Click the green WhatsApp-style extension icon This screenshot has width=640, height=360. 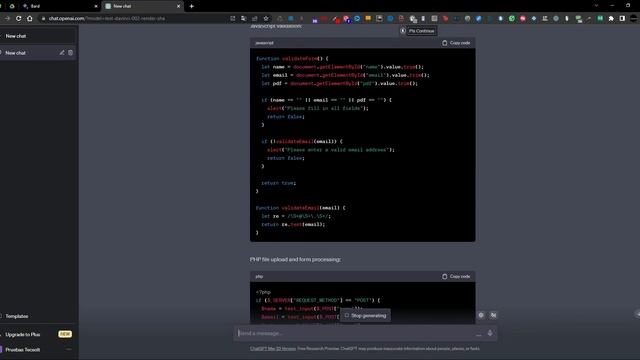(511, 18)
